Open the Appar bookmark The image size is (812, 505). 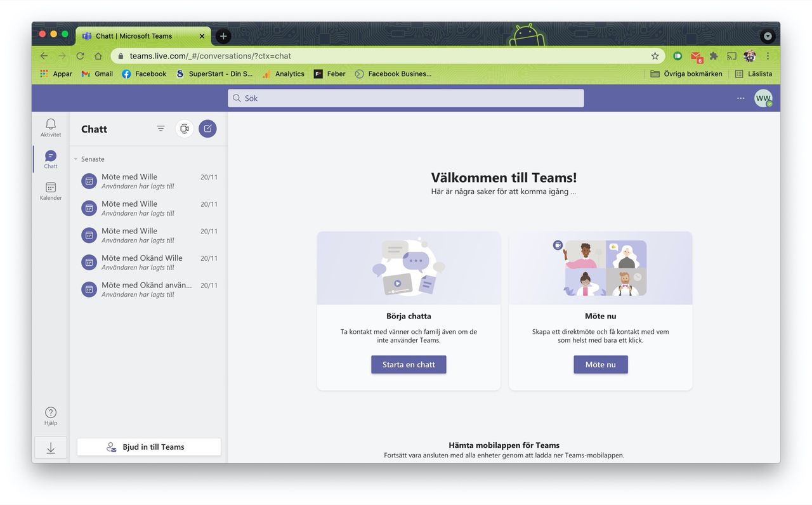click(56, 74)
